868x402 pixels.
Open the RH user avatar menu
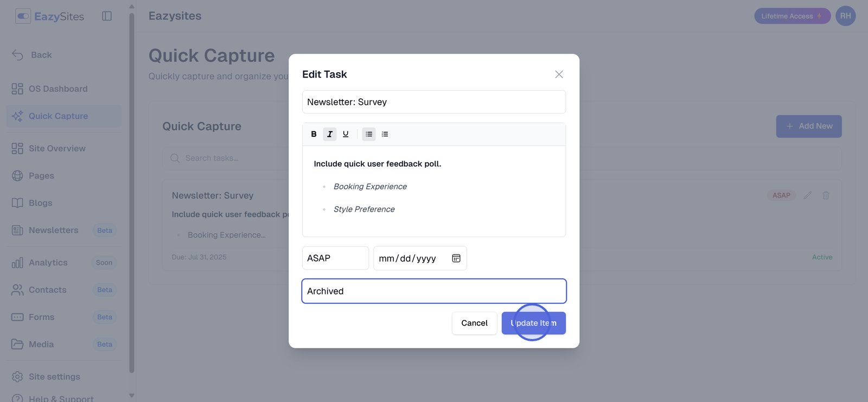coord(845,16)
